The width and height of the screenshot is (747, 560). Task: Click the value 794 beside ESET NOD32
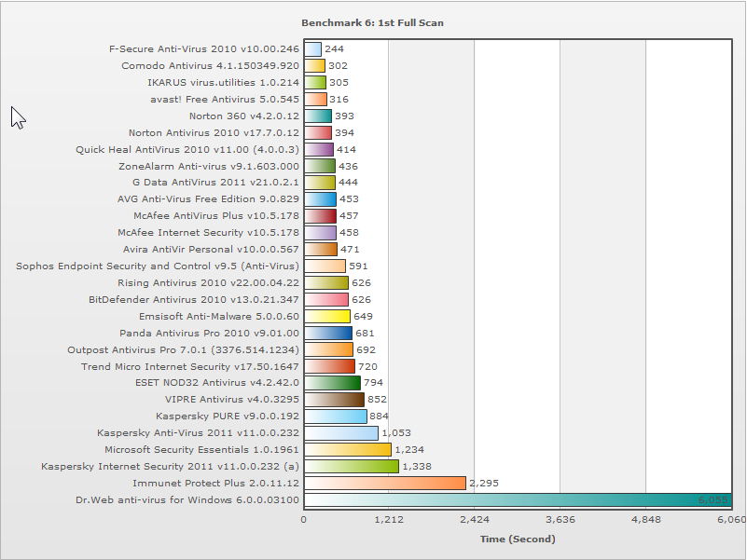point(373,382)
